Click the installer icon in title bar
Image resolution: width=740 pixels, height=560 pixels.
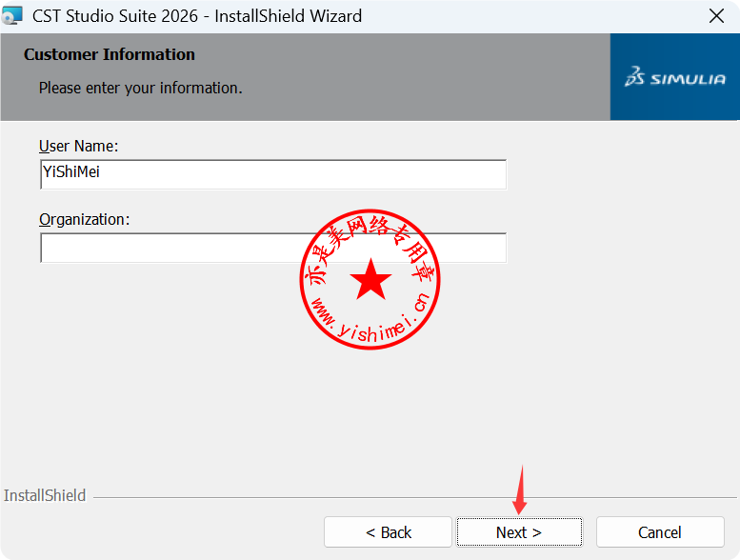(x=12, y=15)
